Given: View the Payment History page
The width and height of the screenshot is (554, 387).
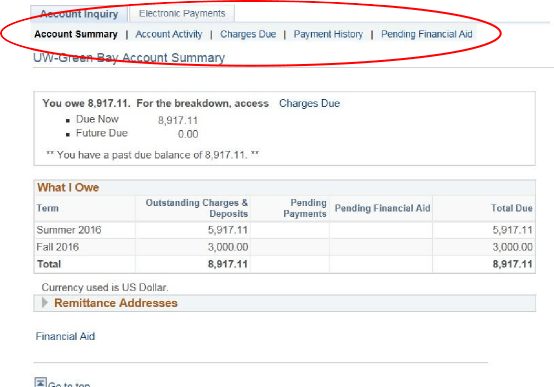Looking at the screenshot, I should [x=328, y=34].
